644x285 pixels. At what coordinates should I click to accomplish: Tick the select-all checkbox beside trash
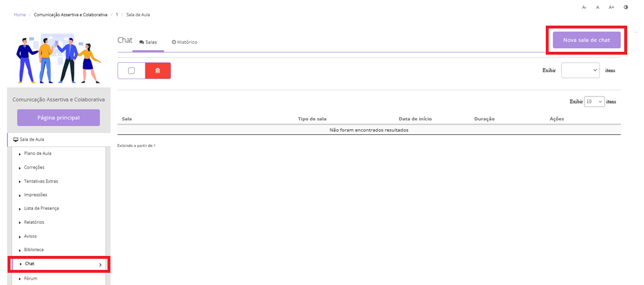point(131,70)
